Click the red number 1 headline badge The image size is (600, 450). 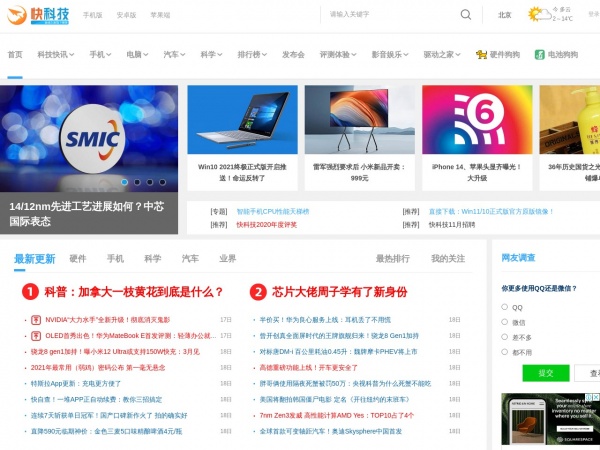pyautogui.click(x=30, y=292)
